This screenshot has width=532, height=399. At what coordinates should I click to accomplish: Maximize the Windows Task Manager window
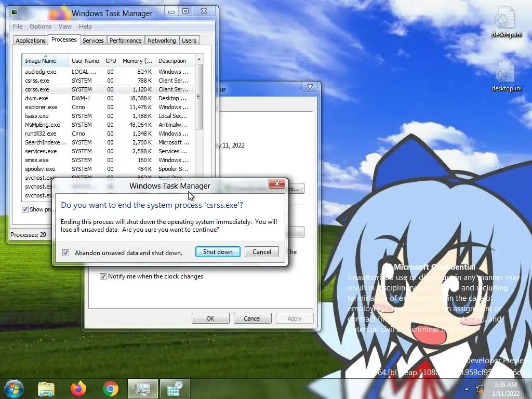185,11
